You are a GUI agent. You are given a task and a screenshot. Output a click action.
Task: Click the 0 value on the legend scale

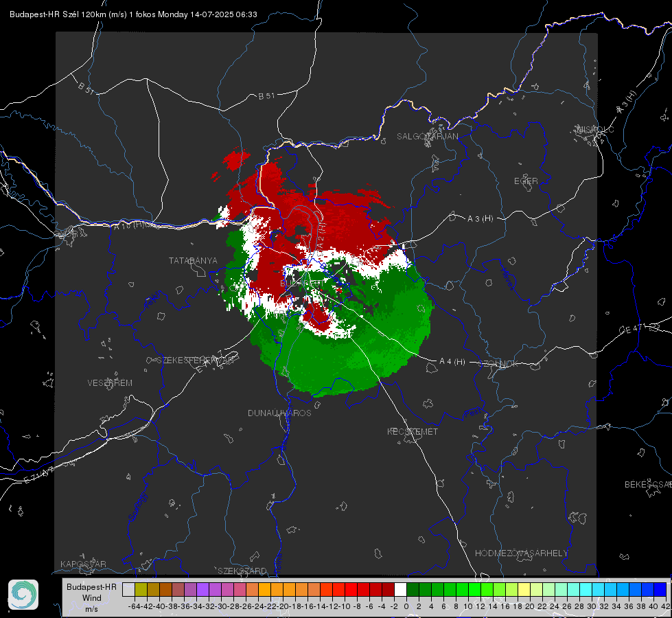pos(406,606)
